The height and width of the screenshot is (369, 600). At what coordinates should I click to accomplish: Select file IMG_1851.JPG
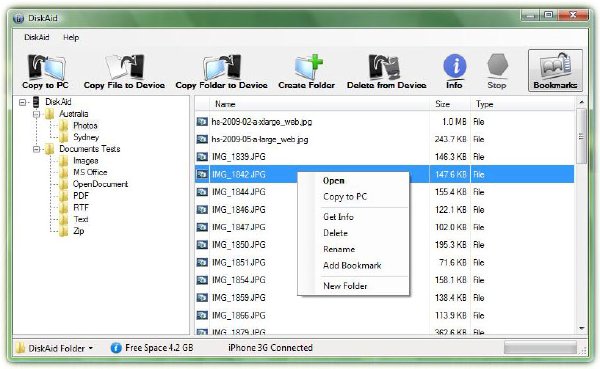(x=238, y=263)
